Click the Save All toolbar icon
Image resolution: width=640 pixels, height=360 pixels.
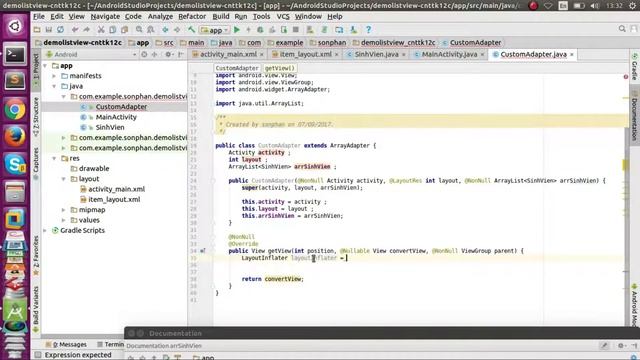coord(49,30)
